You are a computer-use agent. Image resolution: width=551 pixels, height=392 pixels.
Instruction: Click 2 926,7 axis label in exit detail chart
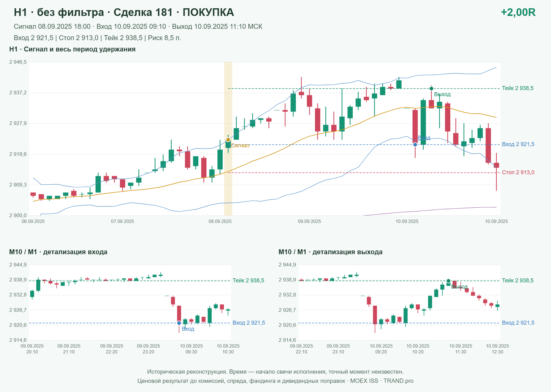(287, 310)
